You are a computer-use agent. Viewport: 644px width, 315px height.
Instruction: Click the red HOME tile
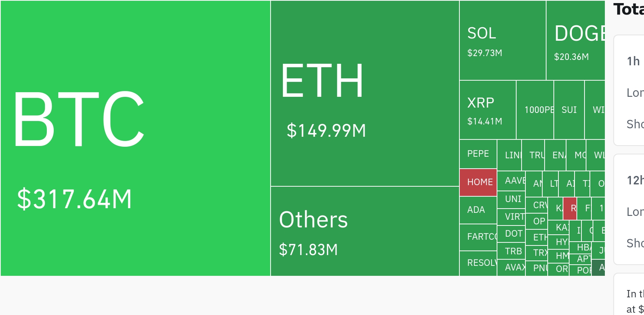[478, 182]
